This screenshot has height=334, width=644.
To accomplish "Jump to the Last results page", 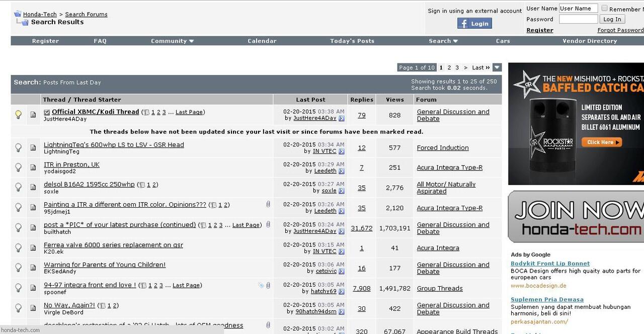I will point(481,67).
